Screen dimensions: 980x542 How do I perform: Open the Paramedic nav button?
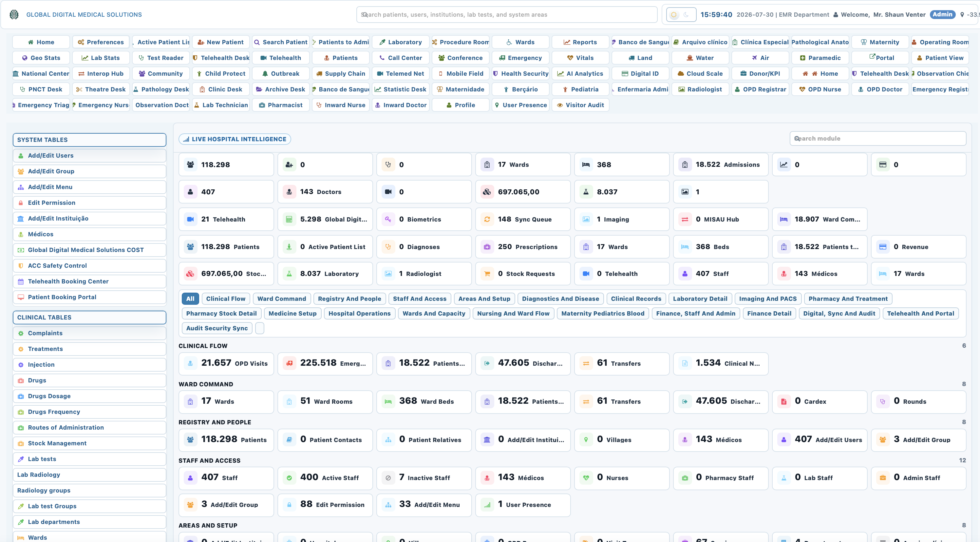click(820, 58)
